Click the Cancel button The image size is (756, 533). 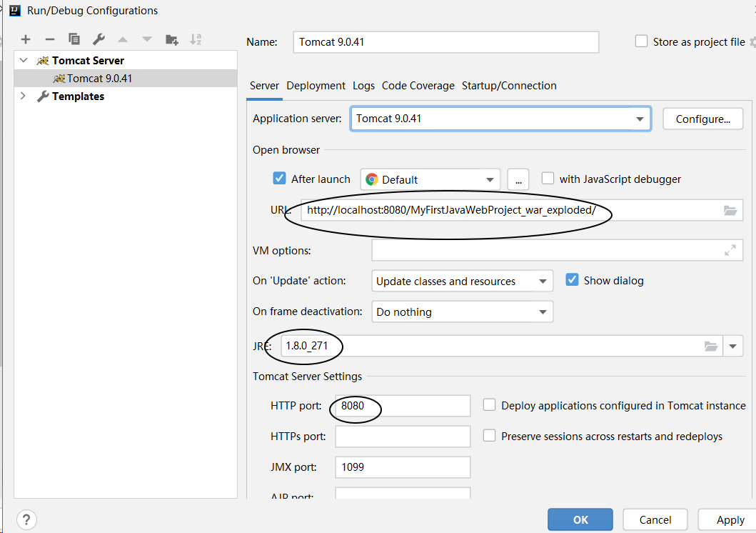655,519
